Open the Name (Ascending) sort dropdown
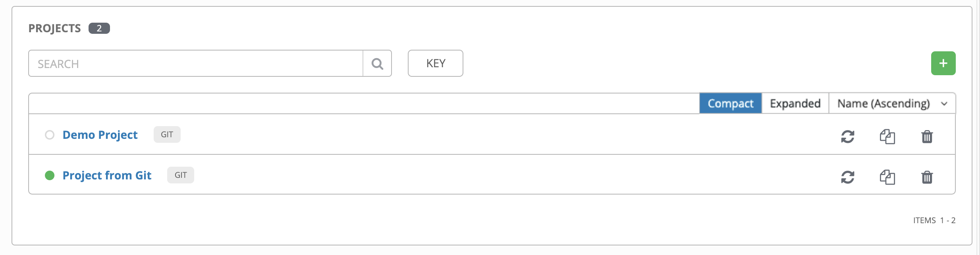 click(x=892, y=103)
